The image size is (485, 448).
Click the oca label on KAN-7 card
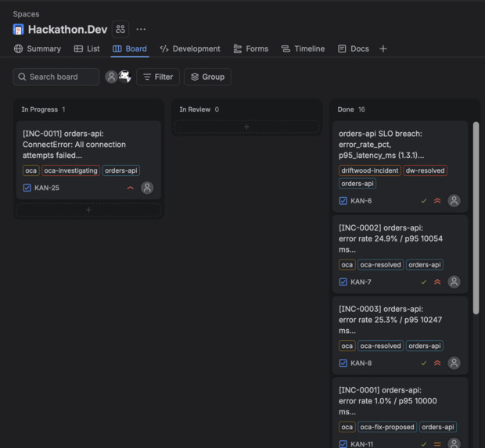coord(347,265)
